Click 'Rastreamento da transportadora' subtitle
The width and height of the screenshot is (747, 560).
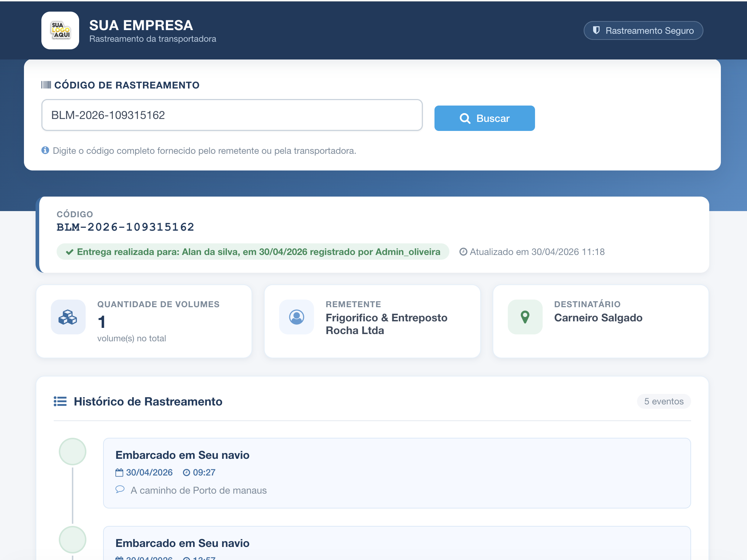153,39
